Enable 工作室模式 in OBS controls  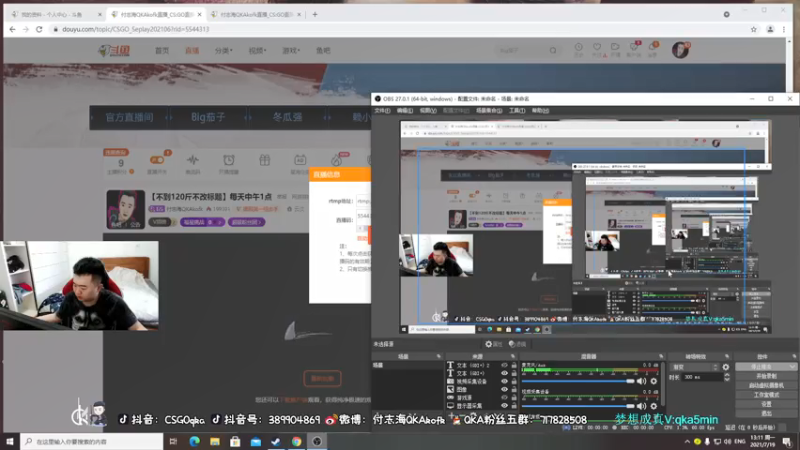[766, 394]
